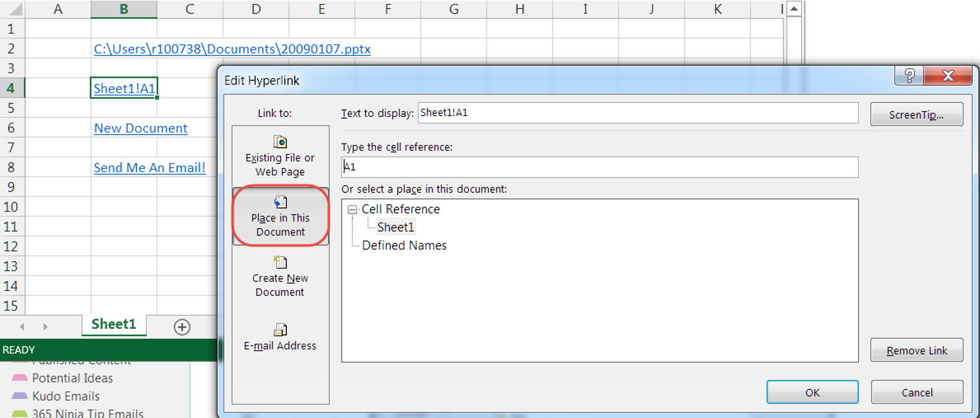Choose "Place in This Document" link option

pos(280,216)
